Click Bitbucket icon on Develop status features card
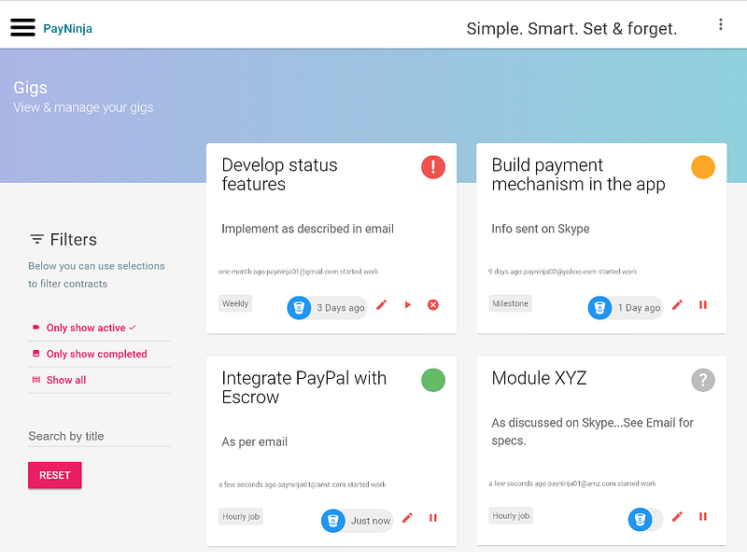Viewport: 747px width, 560px height. [x=299, y=308]
